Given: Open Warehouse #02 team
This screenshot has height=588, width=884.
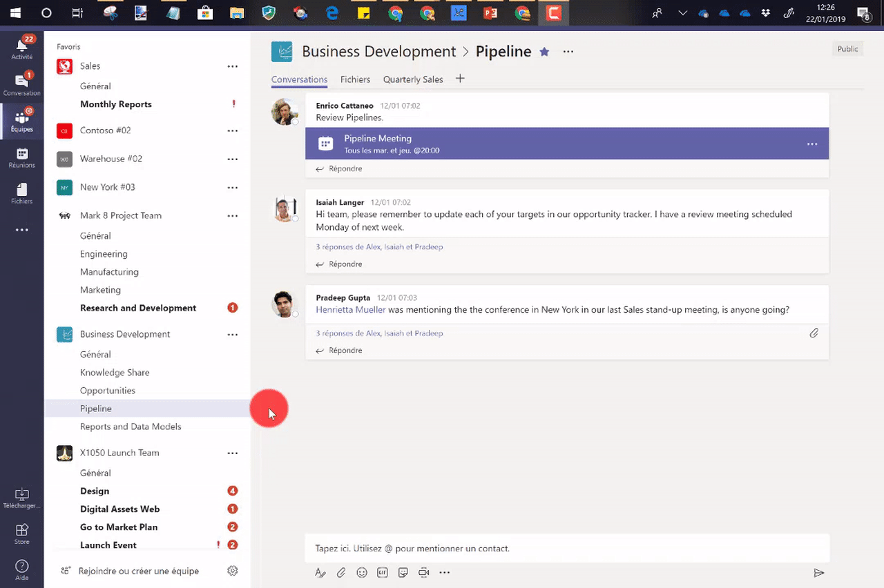Looking at the screenshot, I should [111, 159].
